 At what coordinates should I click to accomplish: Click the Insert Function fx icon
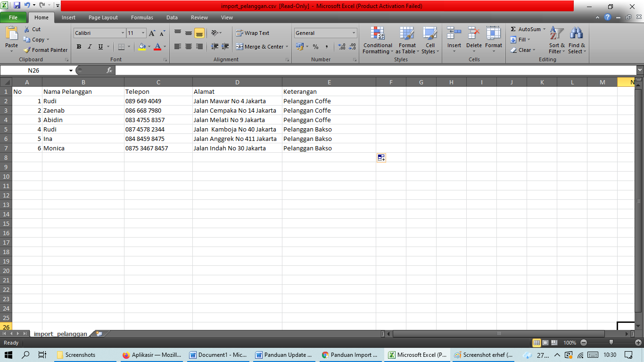(x=109, y=70)
